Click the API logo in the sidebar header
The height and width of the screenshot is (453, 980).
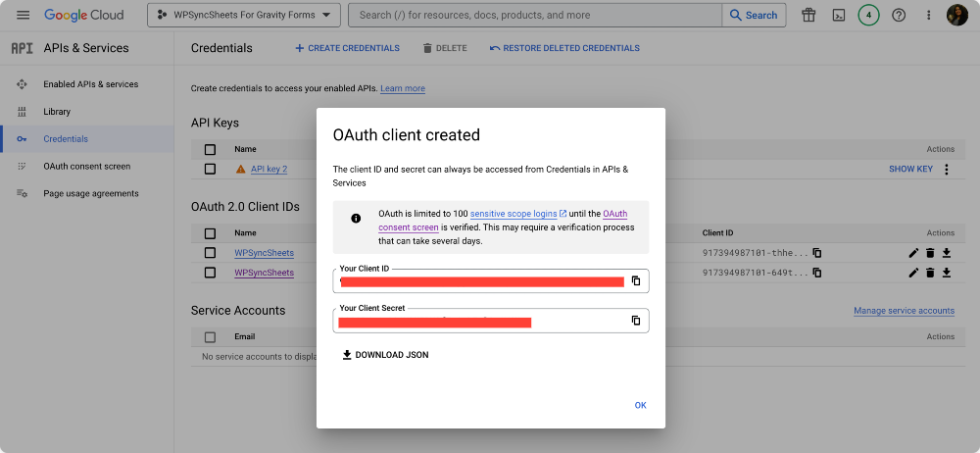pos(22,48)
